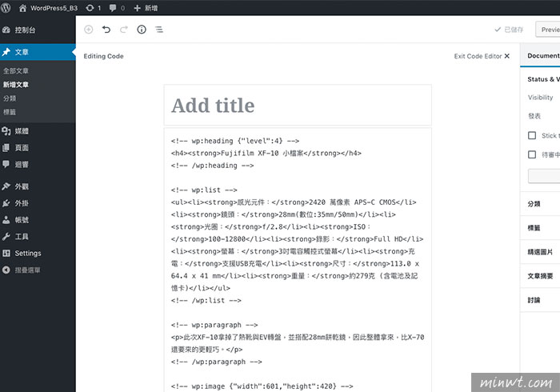This screenshot has width=560, height=392.
Task: Open the 工具 tools menu
Action: [x=38, y=236]
